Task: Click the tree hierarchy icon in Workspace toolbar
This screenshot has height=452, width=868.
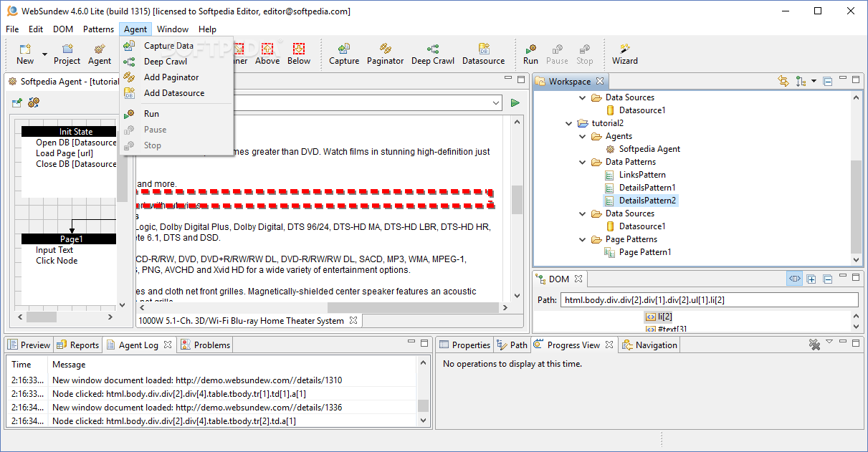Action: (800, 81)
